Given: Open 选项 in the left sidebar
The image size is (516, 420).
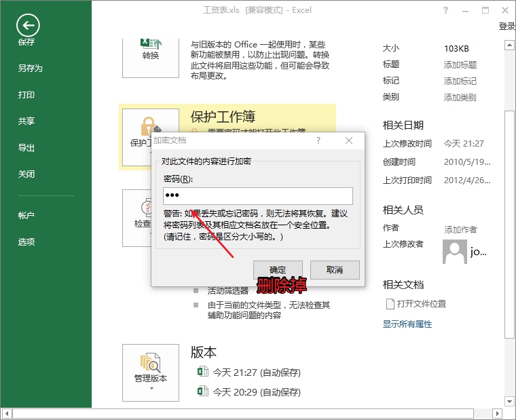Looking at the screenshot, I should coord(26,242).
